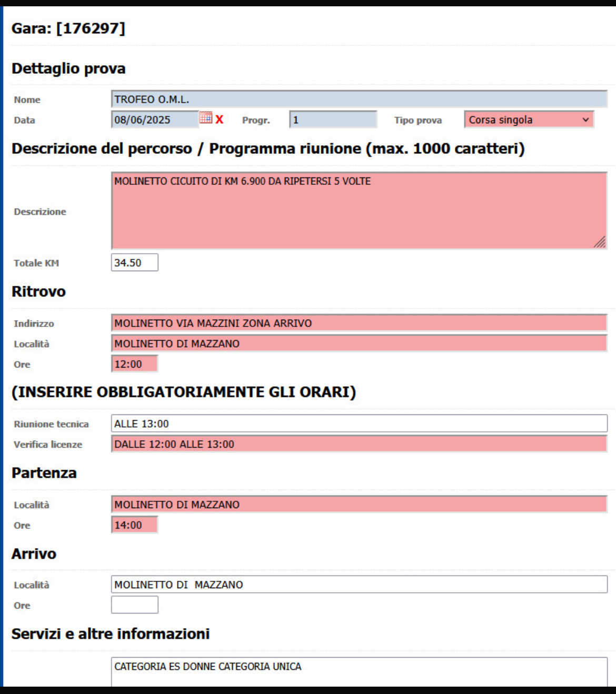Click the empty Arrivo Ore field
This screenshot has height=694, width=616.
pyautogui.click(x=134, y=605)
